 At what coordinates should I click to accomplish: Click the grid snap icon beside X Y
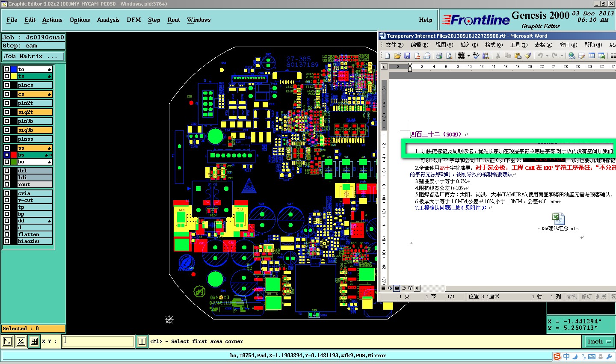pyautogui.click(x=34, y=341)
